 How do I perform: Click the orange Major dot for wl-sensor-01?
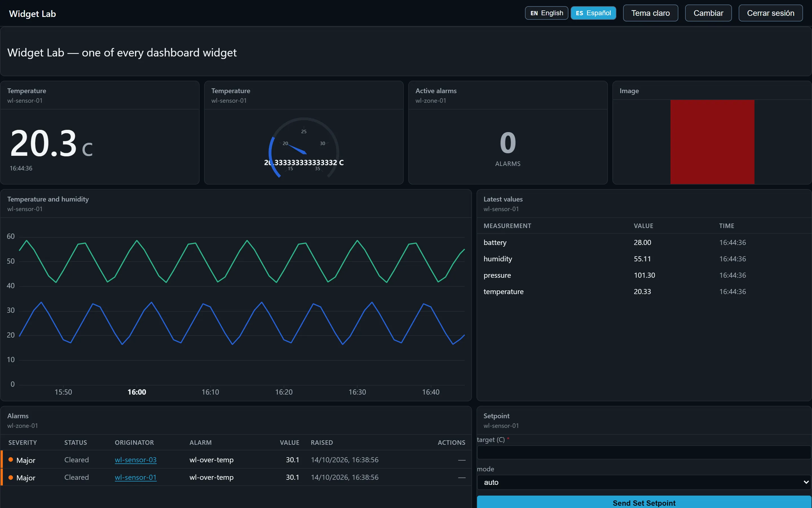(11, 477)
